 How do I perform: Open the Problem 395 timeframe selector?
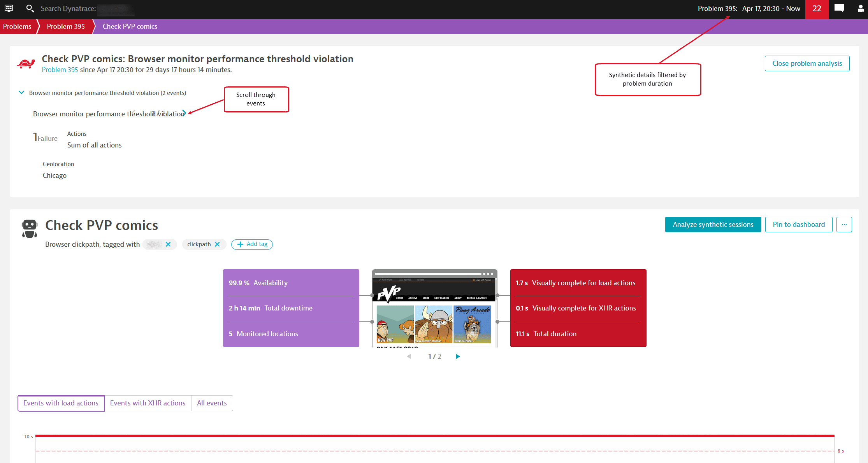(x=749, y=9)
